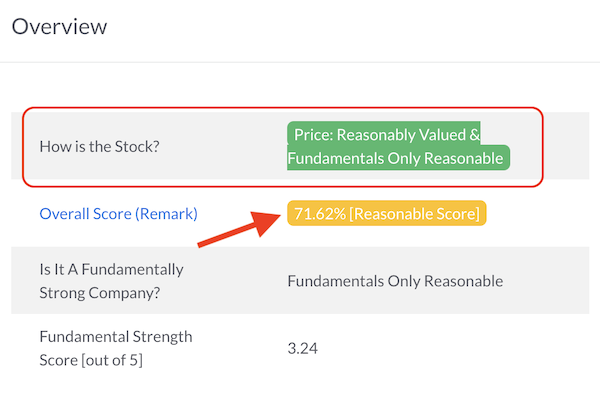Screen dimensions: 600x416
Task: Click the 'How is the Stock?' label
Action: pyautogui.click(x=99, y=147)
